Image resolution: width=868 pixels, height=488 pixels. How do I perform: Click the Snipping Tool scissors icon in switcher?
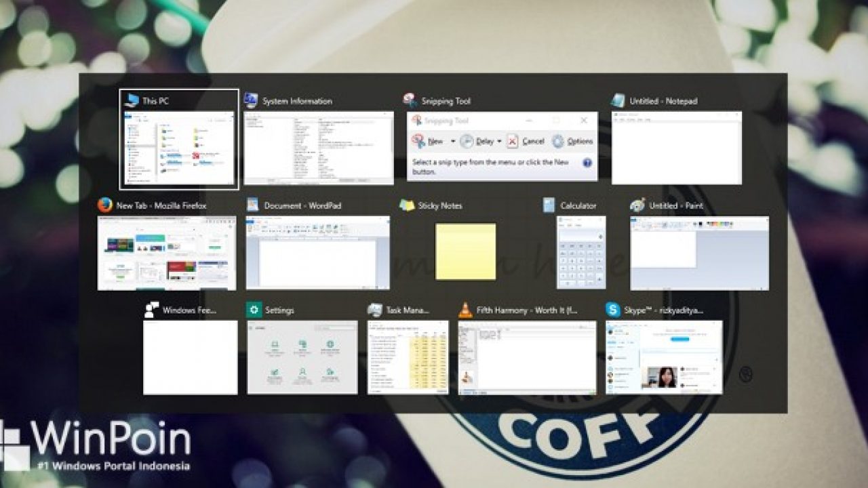[x=410, y=100]
